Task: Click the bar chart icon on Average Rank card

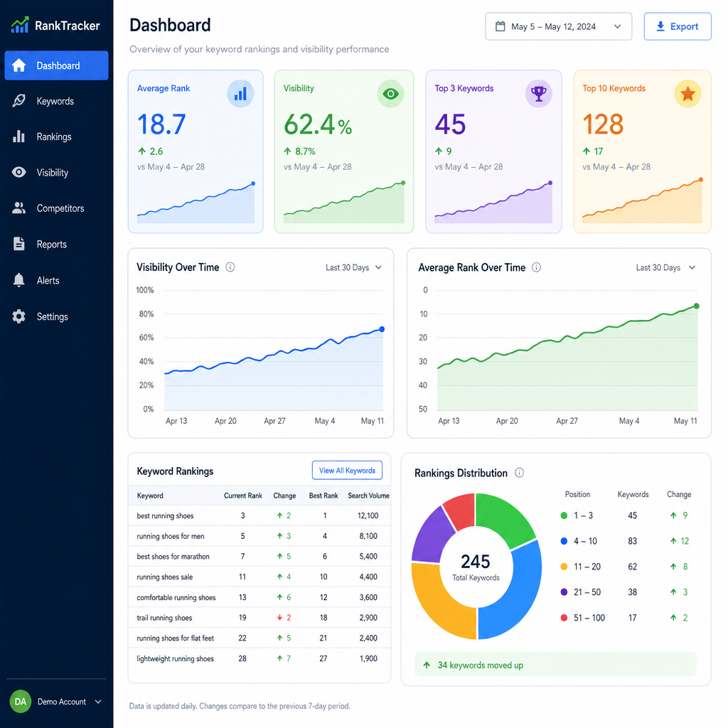Action: (240, 94)
